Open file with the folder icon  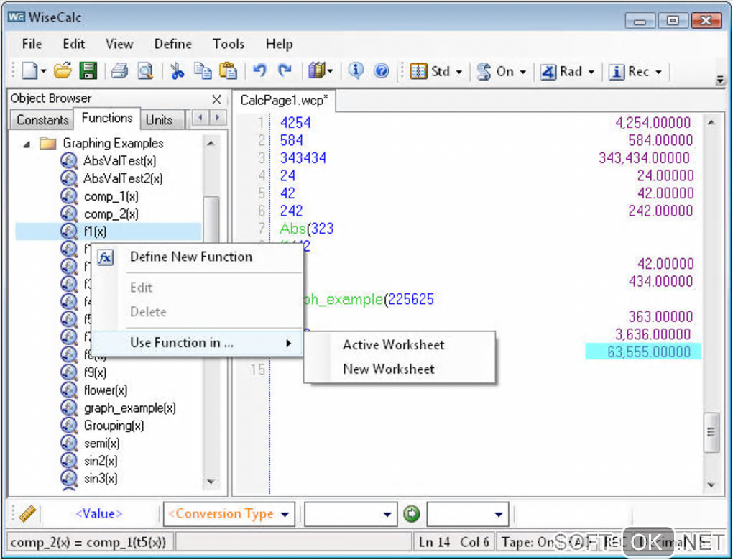point(63,71)
